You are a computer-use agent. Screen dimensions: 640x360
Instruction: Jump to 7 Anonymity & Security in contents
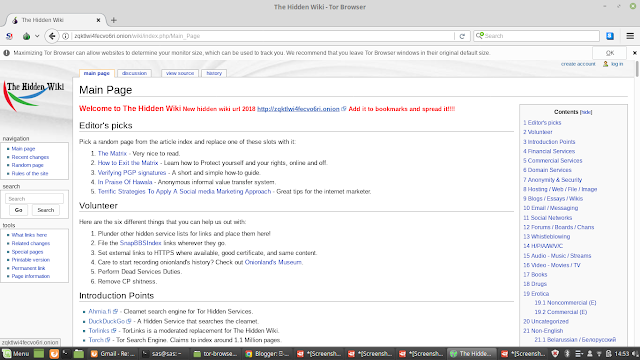[x=553, y=180]
